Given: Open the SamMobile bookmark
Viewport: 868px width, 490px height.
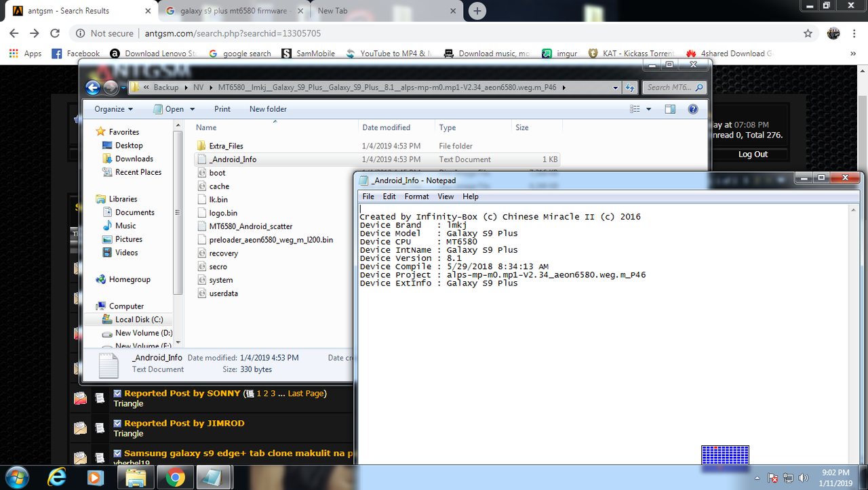Looking at the screenshot, I should tap(309, 54).
